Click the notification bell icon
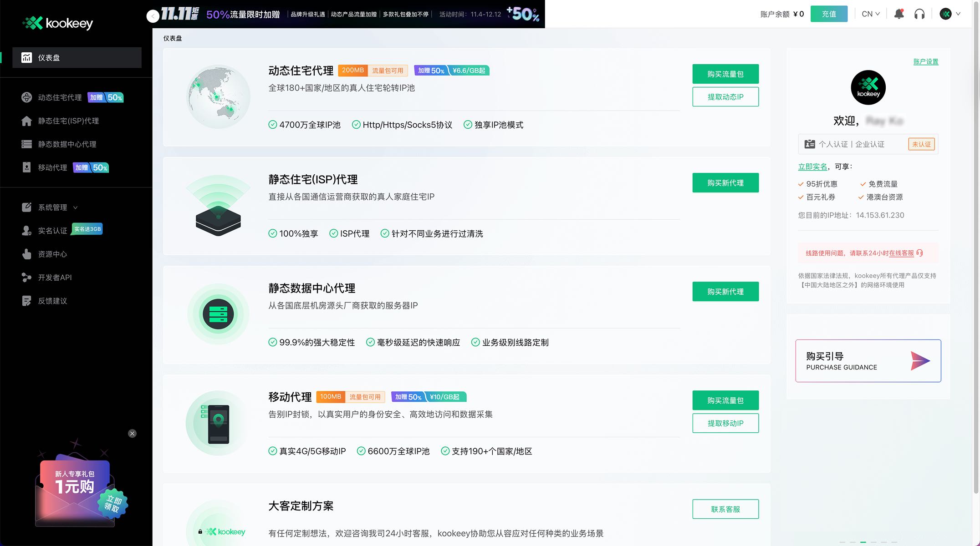980x546 pixels. coord(898,14)
